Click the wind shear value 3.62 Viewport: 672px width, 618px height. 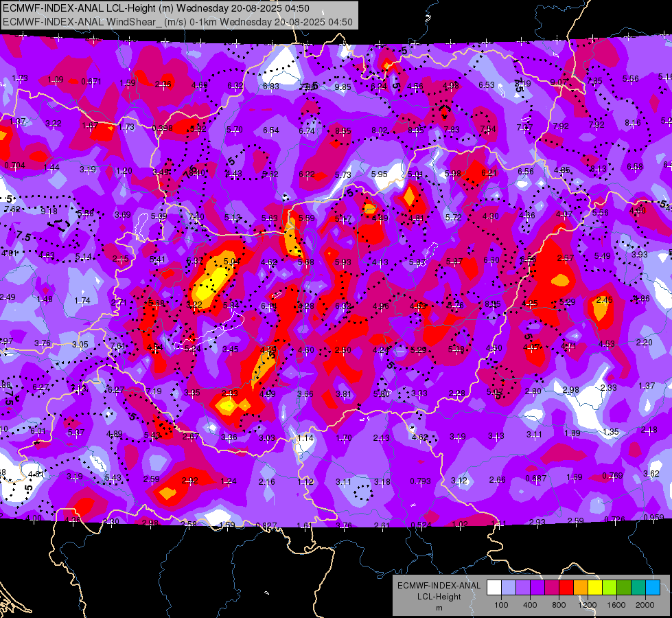[x=651, y=474]
